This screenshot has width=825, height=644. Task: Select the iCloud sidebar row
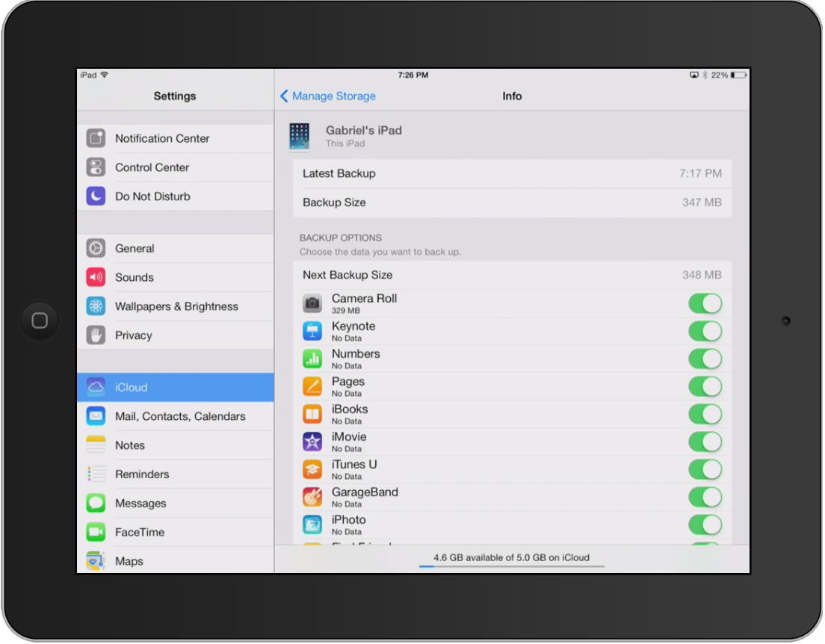click(175, 387)
